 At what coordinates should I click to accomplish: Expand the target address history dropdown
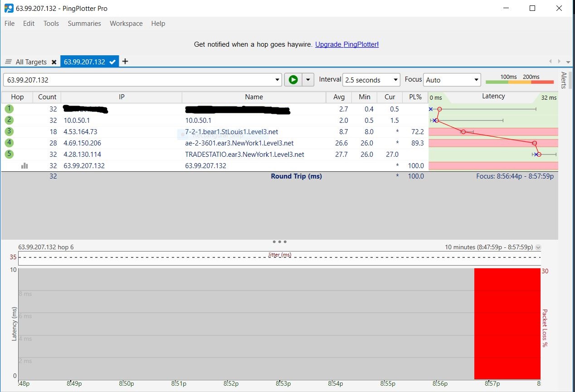coord(278,80)
